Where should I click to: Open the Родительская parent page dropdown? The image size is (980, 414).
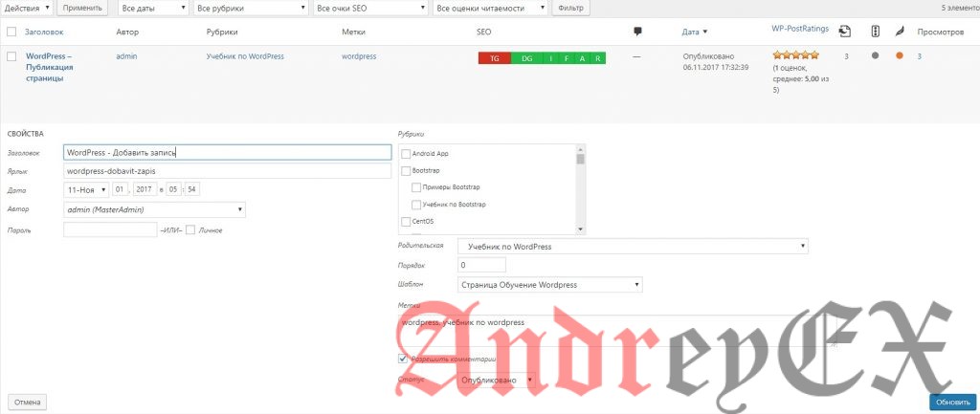(633, 247)
